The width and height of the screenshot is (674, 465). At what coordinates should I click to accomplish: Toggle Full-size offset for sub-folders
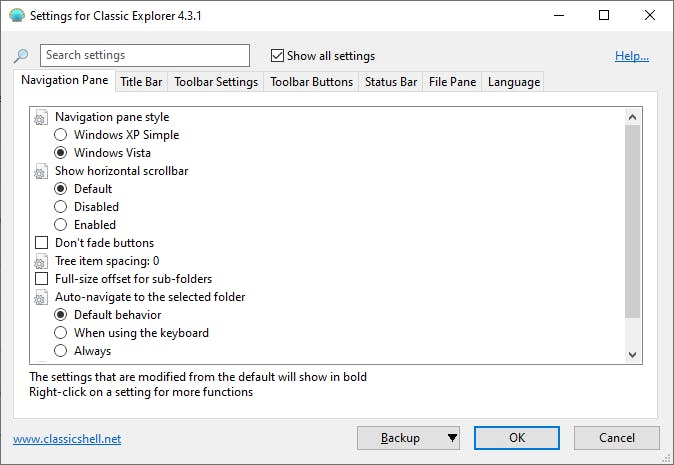pos(42,279)
